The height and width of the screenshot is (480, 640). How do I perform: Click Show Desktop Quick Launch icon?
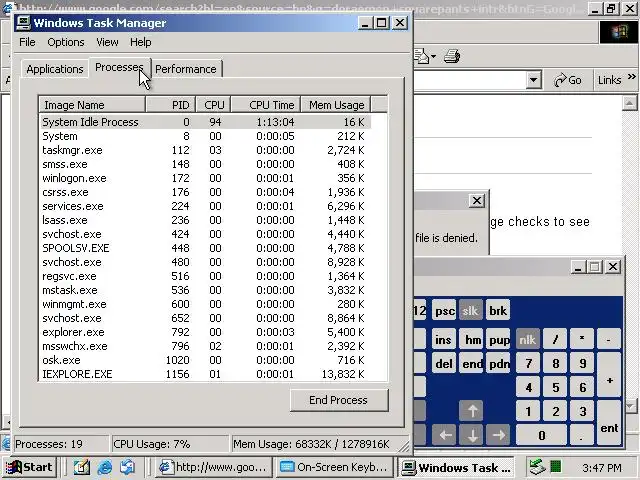point(82,467)
